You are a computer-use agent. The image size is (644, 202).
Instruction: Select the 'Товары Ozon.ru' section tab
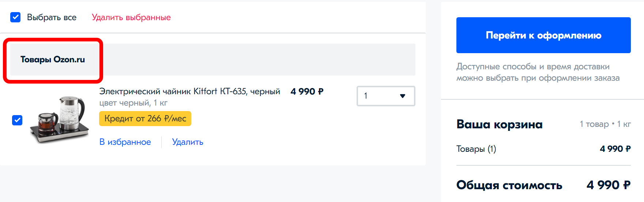[53, 59]
